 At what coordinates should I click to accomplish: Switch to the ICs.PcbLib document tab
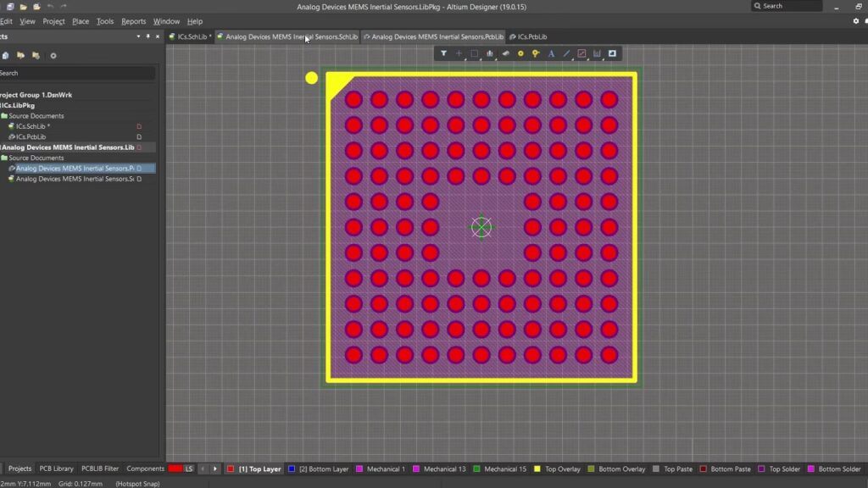point(531,37)
